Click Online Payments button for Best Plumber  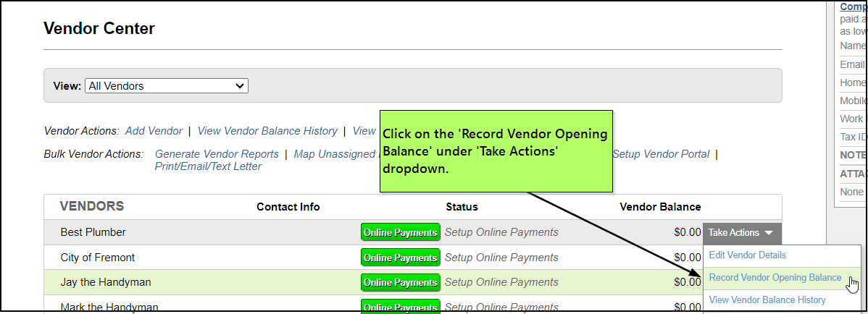tap(401, 232)
